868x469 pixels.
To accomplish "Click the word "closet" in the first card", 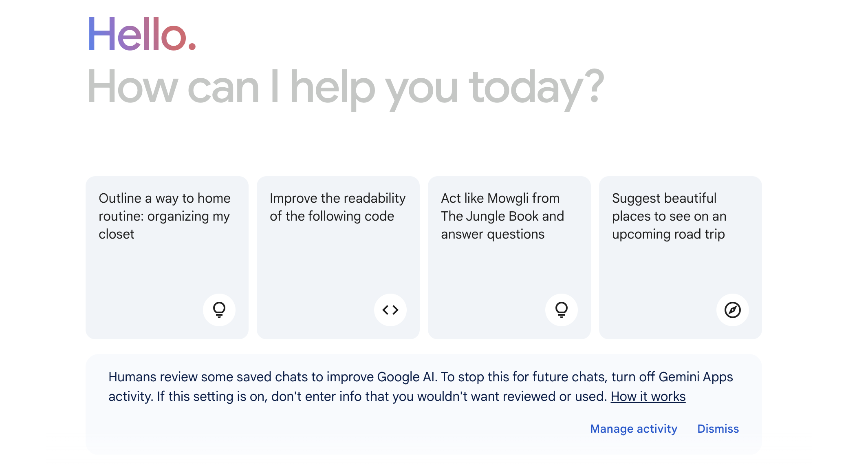I will click(x=117, y=234).
